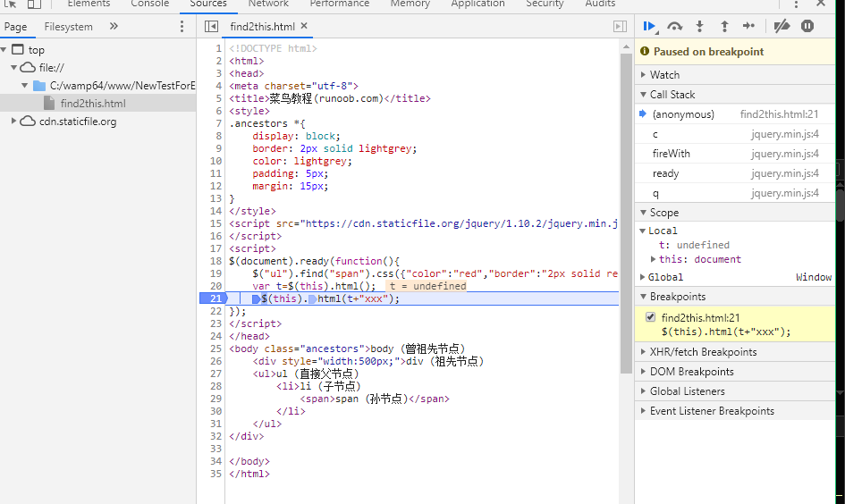Click the editor vertical scrollbar thumb
845x504 pixels.
tap(626, 214)
